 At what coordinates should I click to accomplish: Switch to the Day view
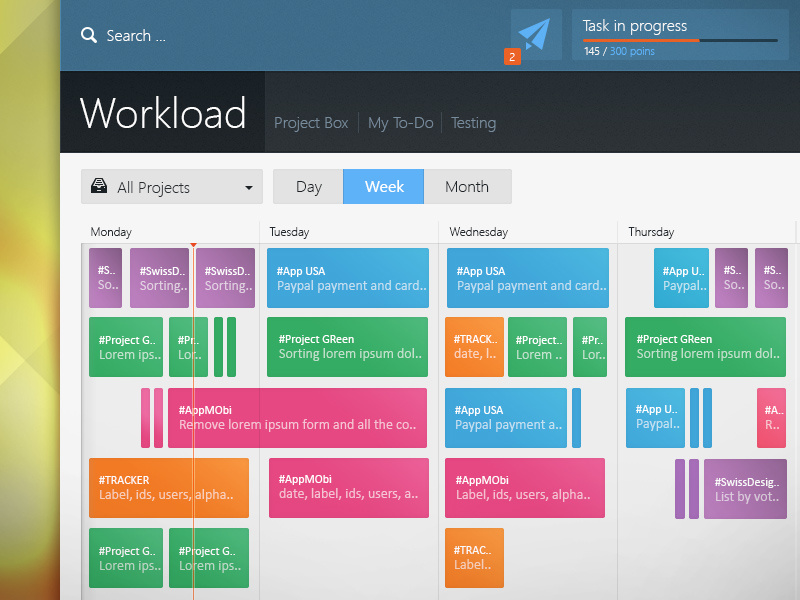point(309,187)
